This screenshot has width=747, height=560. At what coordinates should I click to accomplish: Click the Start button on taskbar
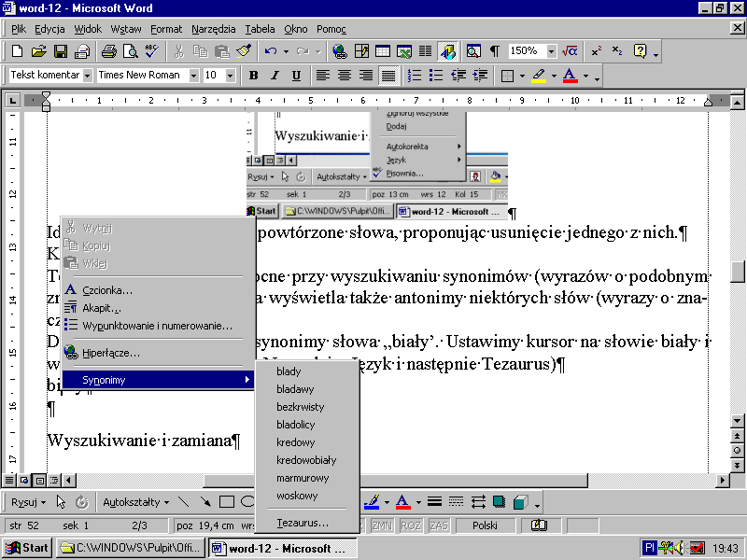pyautogui.click(x=27, y=548)
